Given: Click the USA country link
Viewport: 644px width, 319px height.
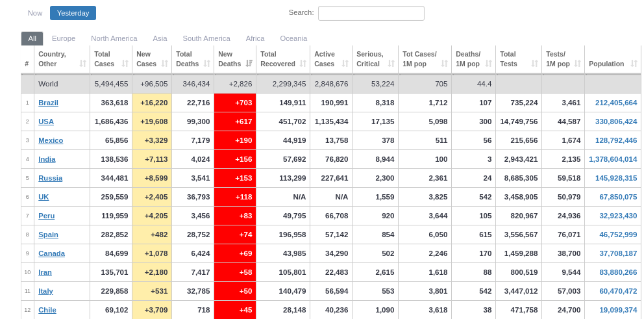Looking at the screenshot, I should [x=46, y=121].
